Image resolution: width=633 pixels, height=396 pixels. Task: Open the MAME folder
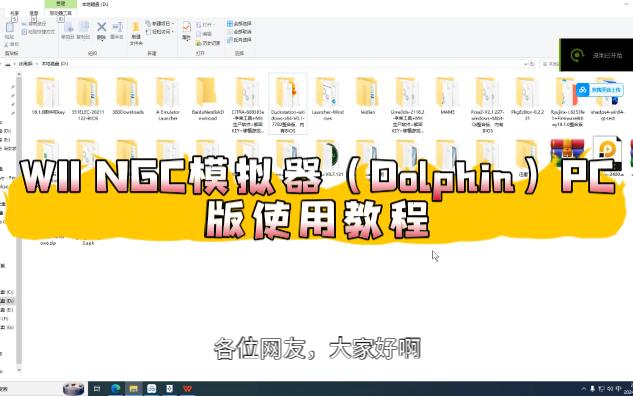click(447, 96)
